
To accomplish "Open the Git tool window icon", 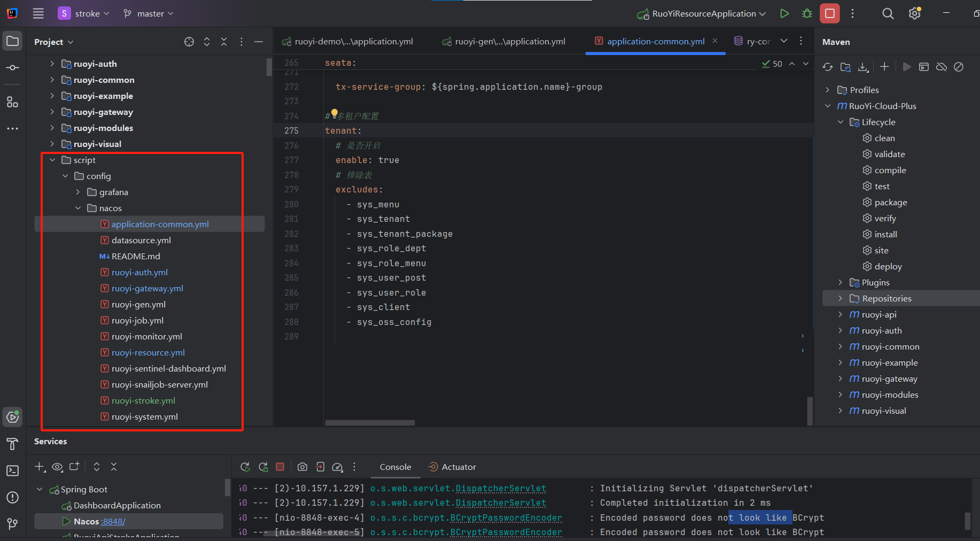I will click(x=12, y=524).
